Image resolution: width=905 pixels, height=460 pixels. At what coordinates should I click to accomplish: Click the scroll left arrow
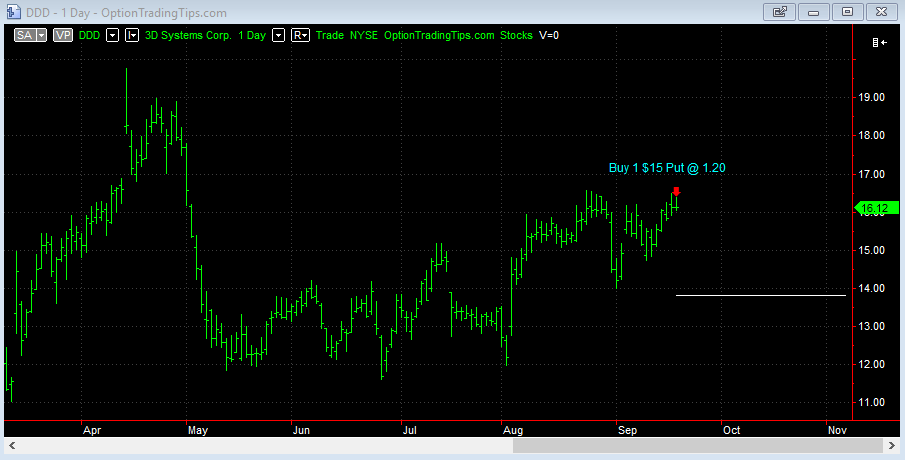[12, 446]
